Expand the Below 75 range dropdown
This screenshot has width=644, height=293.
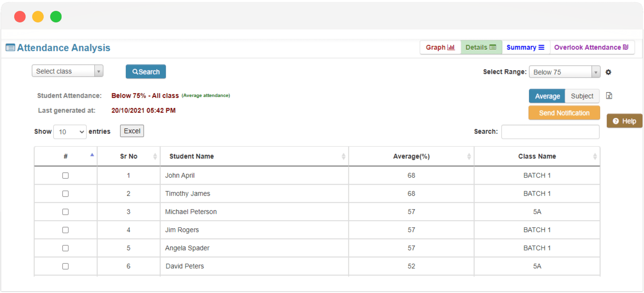point(564,72)
